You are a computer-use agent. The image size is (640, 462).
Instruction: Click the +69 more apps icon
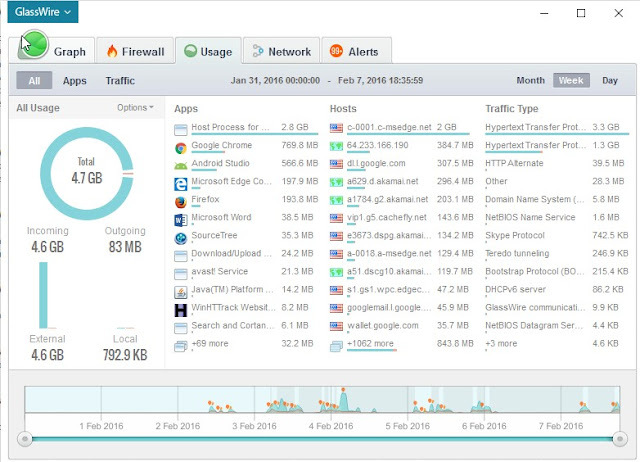[x=180, y=346]
